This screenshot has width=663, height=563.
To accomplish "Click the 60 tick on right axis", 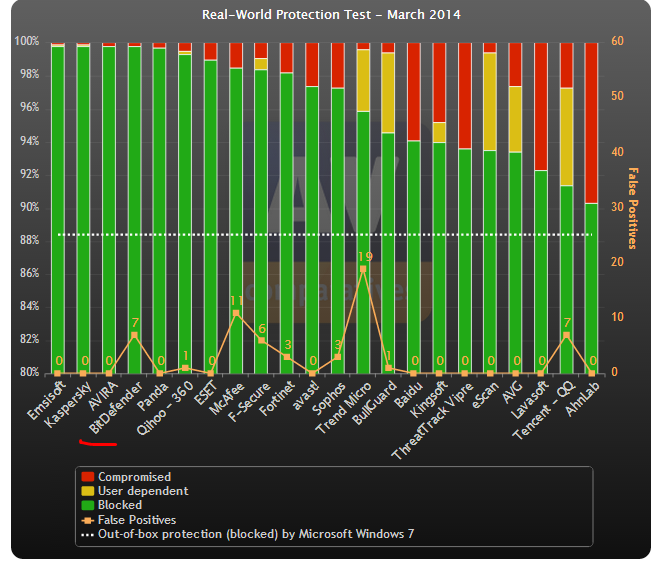I will pos(617,41).
